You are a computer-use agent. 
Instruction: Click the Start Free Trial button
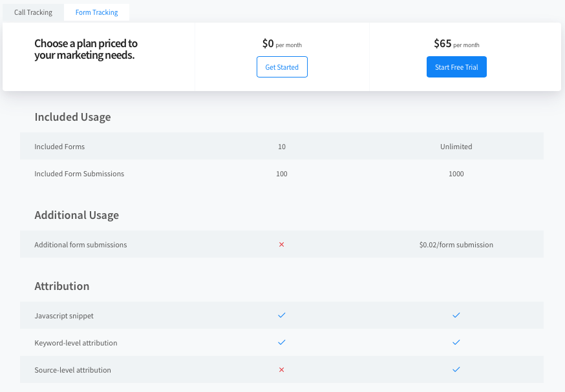pyautogui.click(x=456, y=67)
